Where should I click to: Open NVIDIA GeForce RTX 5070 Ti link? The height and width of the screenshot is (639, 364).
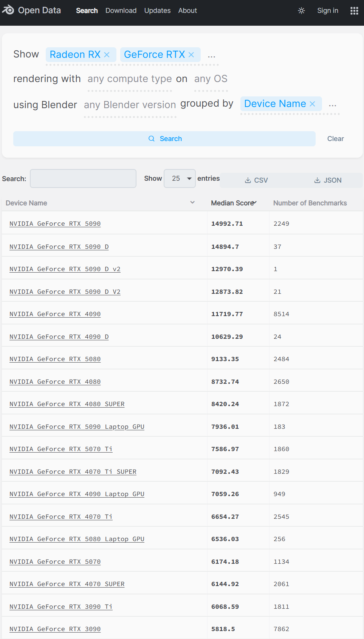61,449
